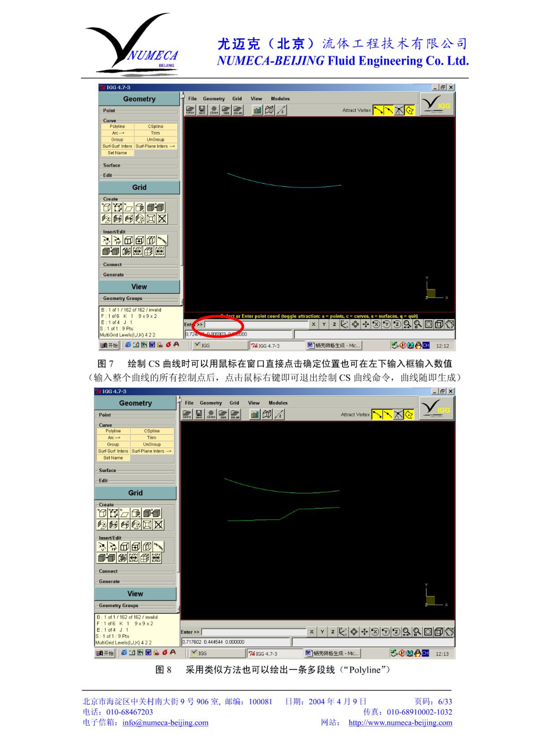
Task: Click the save icon in Figure 7 toolbar
Action: coord(202,110)
